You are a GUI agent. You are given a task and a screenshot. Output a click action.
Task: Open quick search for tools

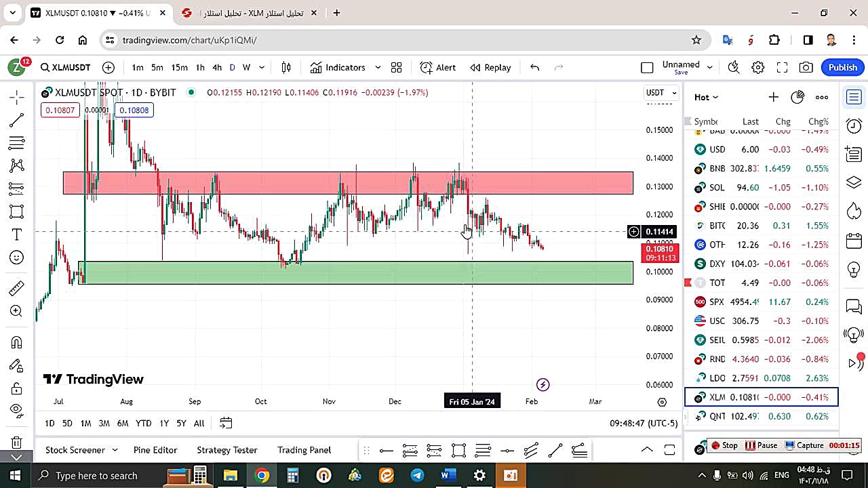click(x=734, y=67)
